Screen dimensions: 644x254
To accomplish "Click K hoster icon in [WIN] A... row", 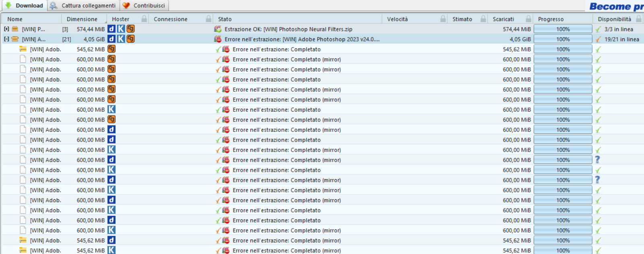I will tap(121, 39).
